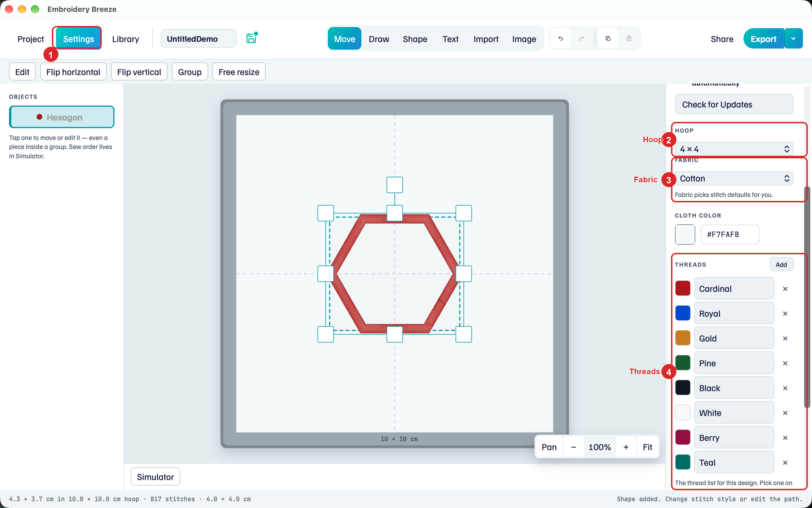Select the Draw tool
Viewport: 812px width, 508px height.
click(x=379, y=39)
